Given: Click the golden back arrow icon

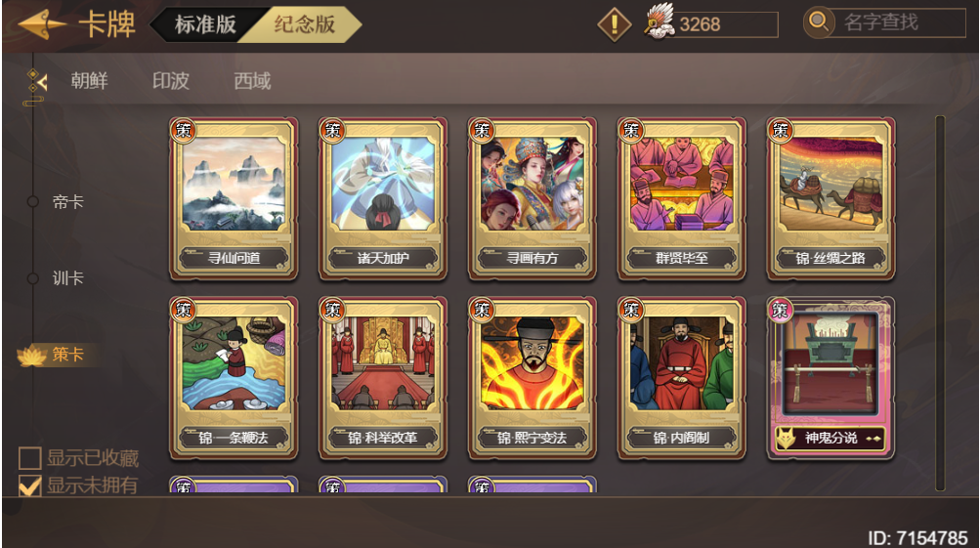Looking at the screenshot, I should pyautogui.click(x=41, y=25).
